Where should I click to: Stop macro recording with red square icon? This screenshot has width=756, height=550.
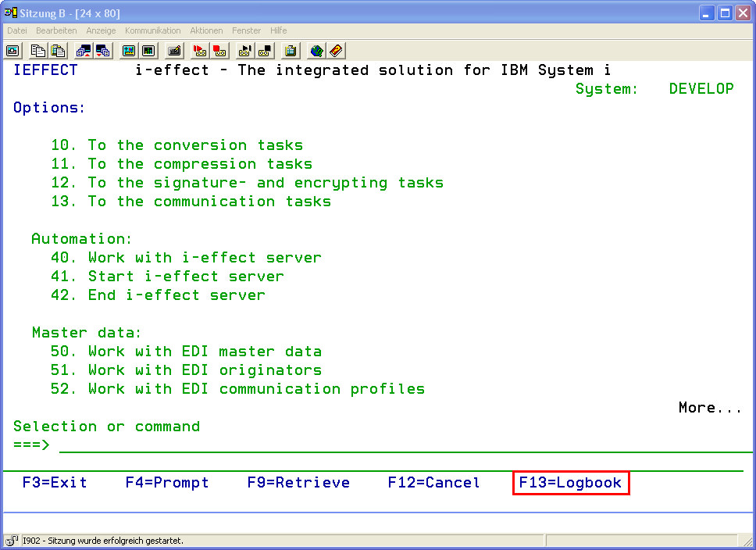click(x=220, y=51)
